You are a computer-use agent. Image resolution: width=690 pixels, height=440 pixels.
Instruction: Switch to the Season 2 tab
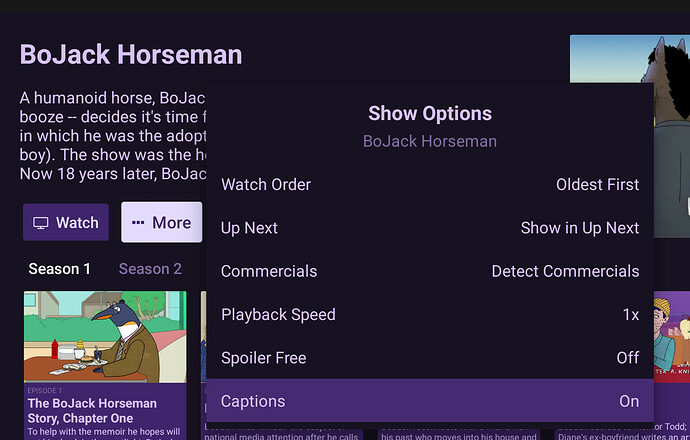[150, 269]
